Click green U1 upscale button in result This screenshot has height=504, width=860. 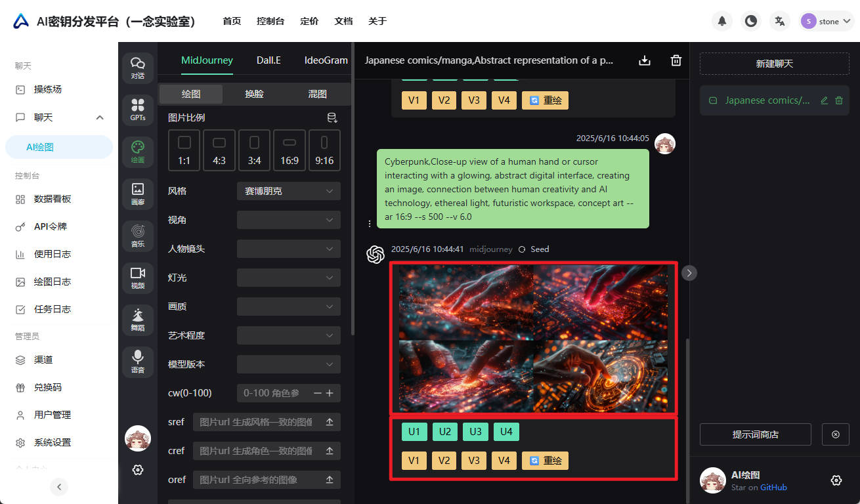point(414,432)
